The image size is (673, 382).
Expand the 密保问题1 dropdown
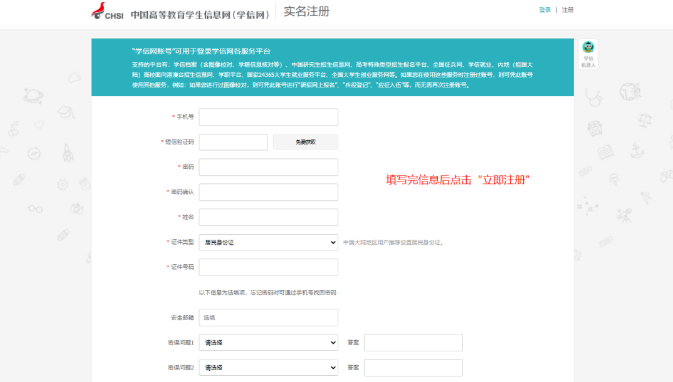[x=268, y=343]
